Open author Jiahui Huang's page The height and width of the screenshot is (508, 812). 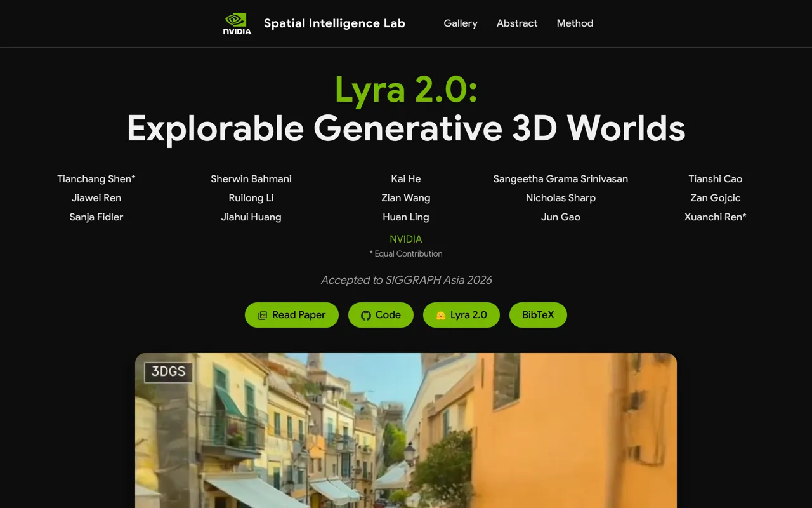(251, 217)
